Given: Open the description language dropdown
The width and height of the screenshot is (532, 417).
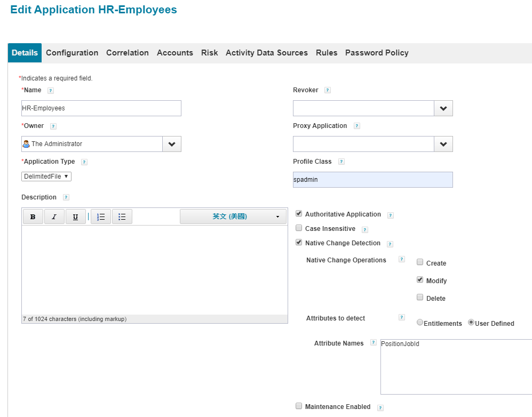Looking at the screenshot, I should [x=234, y=216].
